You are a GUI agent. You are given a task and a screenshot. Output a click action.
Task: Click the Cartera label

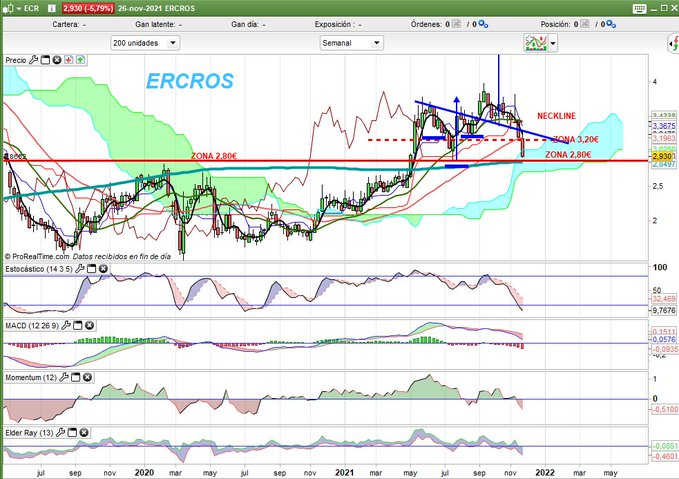(65, 24)
